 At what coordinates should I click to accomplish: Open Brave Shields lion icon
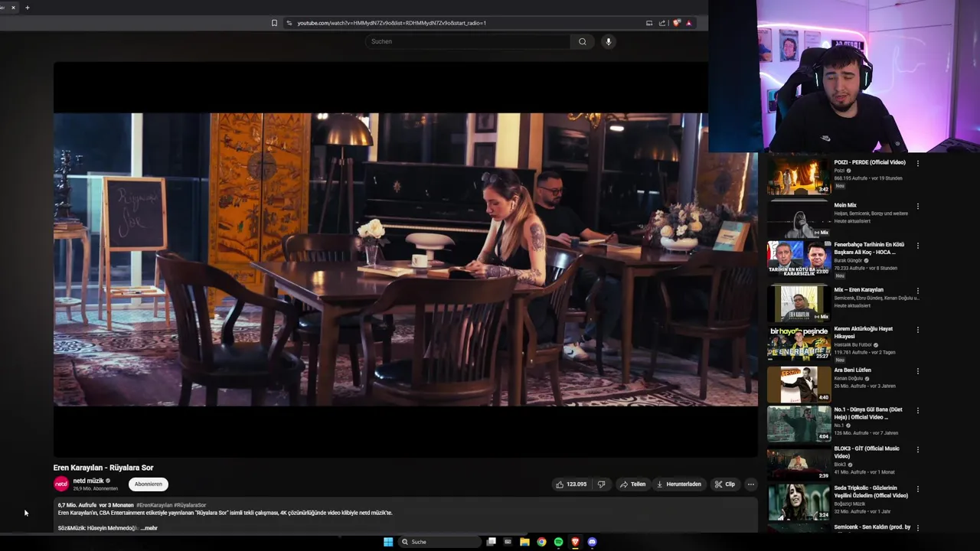[x=676, y=23]
